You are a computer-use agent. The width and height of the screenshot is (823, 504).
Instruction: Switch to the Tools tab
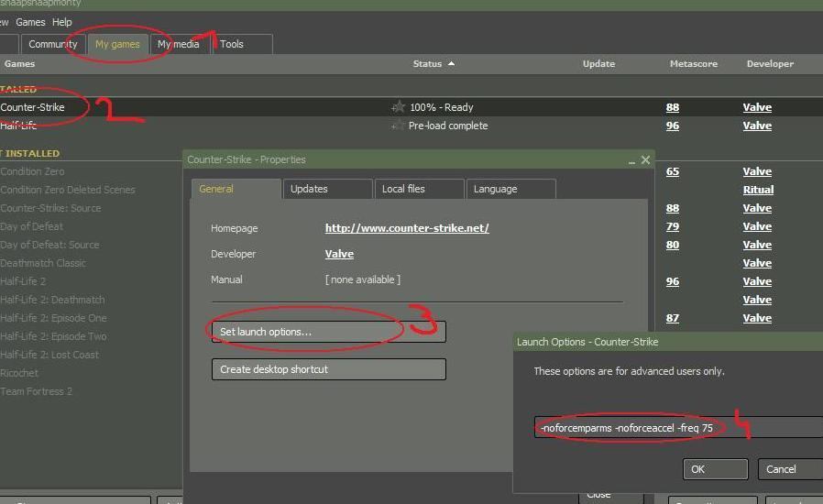[242, 44]
